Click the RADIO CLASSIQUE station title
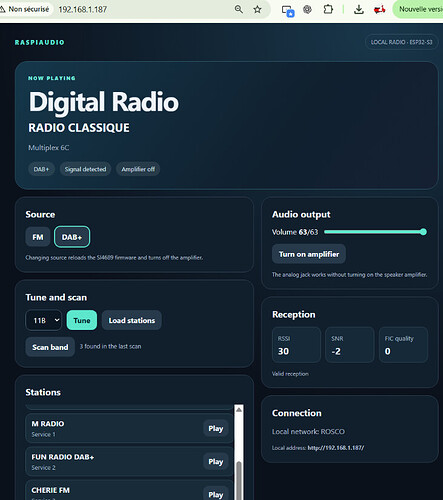443x500 pixels. (x=79, y=128)
